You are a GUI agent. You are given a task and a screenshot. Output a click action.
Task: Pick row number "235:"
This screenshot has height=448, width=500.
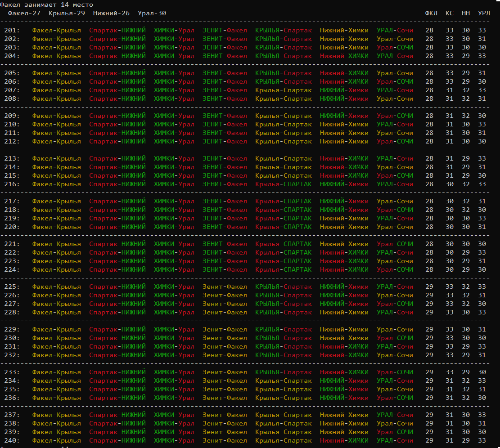[12, 390]
